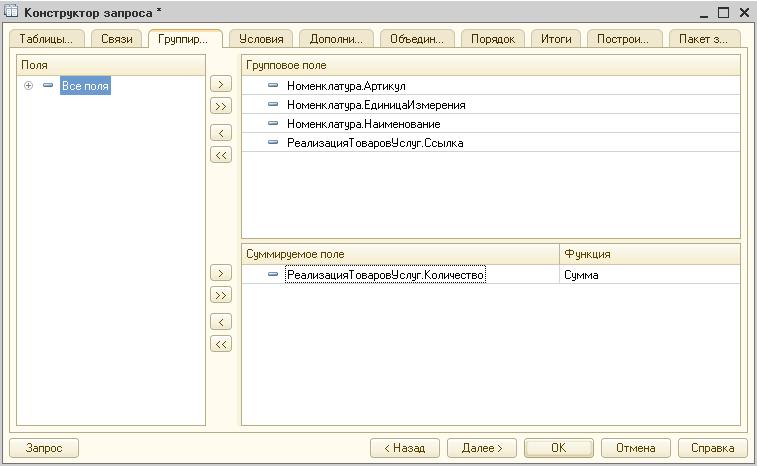Click the remove-all double arrow for group fields

(x=221, y=155)
